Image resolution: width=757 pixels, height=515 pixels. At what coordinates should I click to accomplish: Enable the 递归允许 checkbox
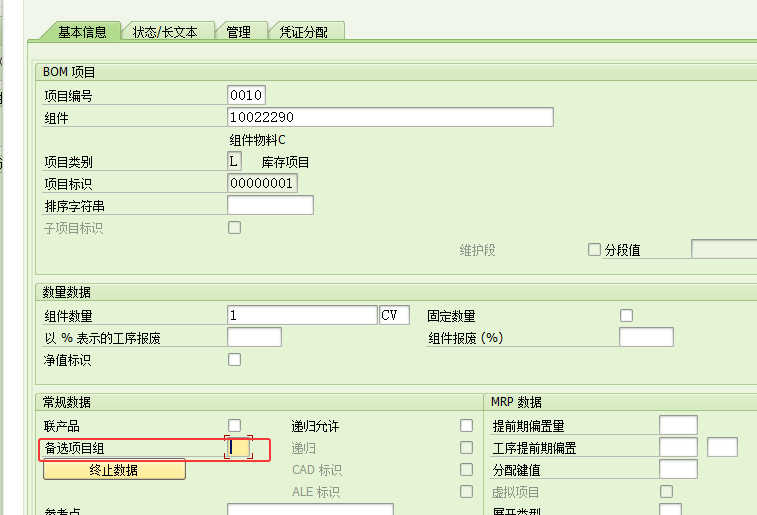click(x=466, y=426)
